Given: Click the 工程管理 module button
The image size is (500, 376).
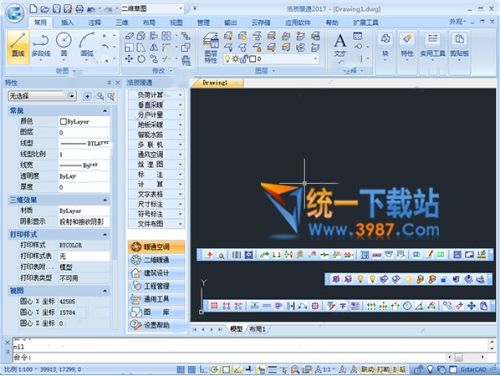Looking at the screenshot, I should pyautogui.click(x=156, y=286).
